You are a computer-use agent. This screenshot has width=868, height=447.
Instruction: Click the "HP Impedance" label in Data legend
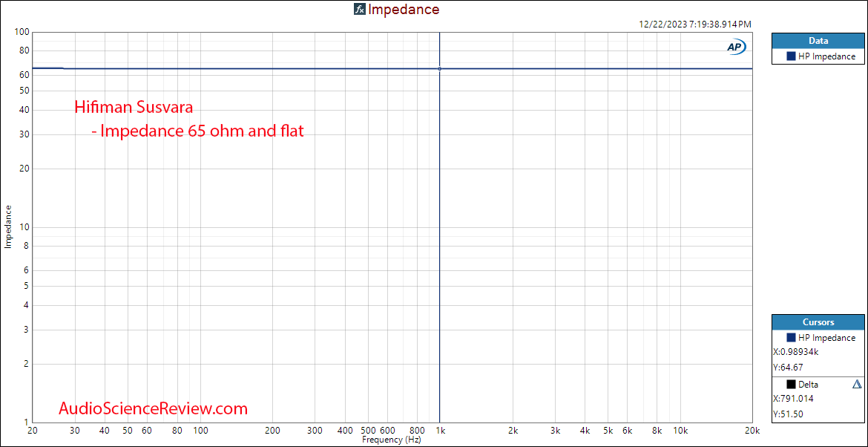827,56
